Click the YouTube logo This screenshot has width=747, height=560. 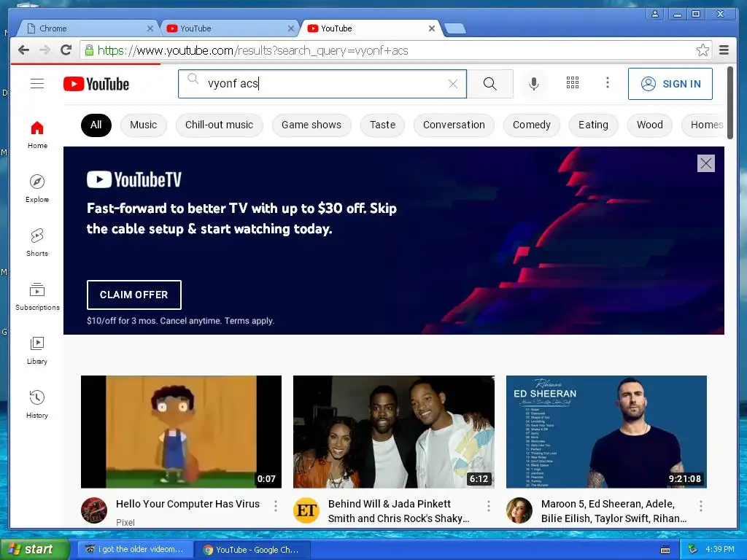coord(96,84)
